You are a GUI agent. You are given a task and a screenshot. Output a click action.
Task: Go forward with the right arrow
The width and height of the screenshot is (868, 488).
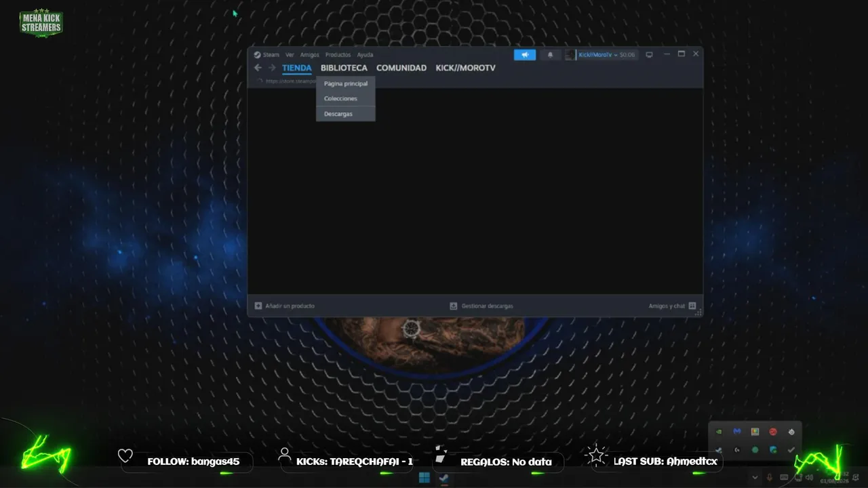point(271,68)
